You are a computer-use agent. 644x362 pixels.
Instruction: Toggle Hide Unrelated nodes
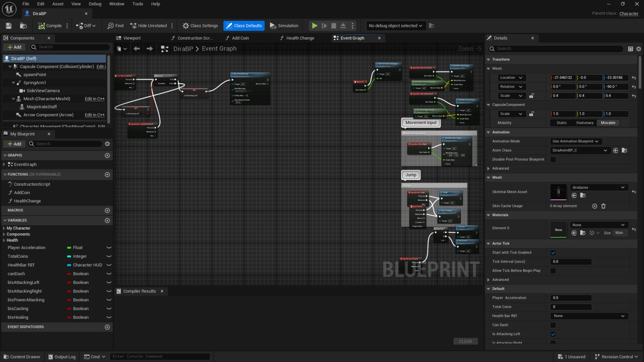(x=149, y=26)
